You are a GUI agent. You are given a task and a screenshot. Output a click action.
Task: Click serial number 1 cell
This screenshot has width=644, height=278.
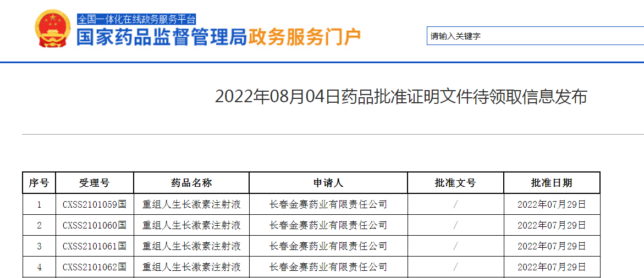(40, 204)
